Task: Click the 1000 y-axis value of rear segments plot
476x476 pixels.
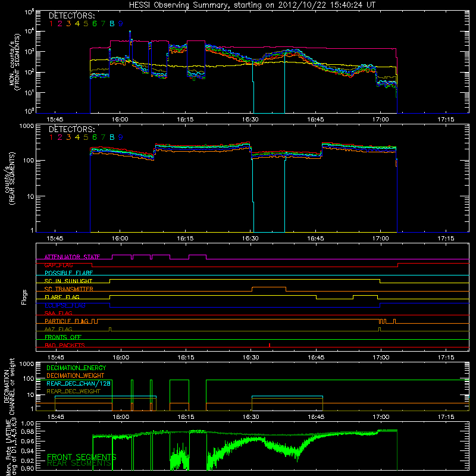Action: 27,126
